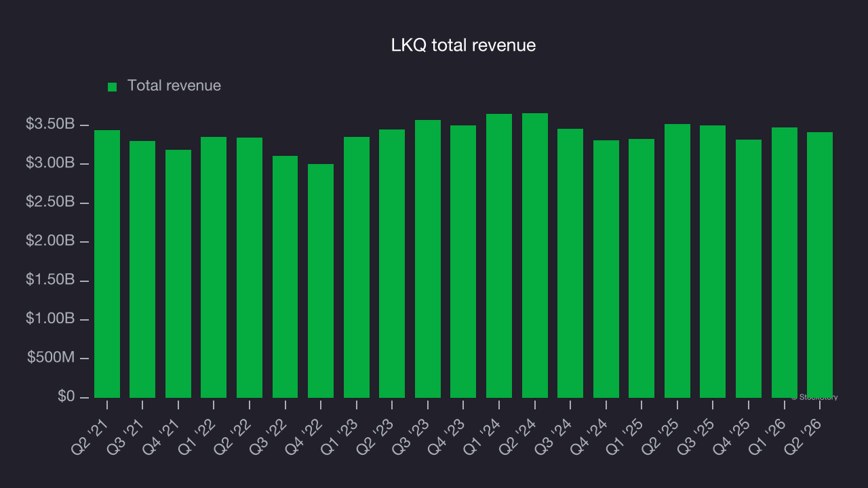
Task: Click the LKQ total revenue chart title
Action: click(x=463, y=45)
